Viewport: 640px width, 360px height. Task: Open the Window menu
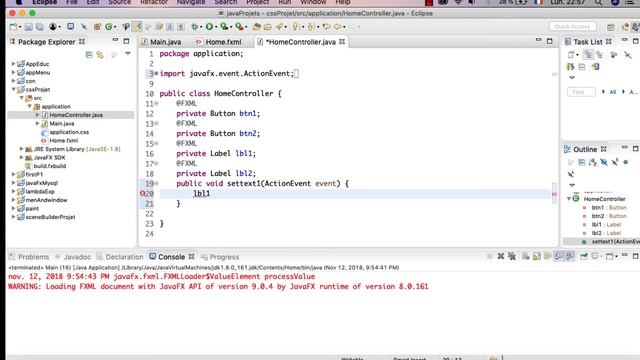point(313,2)
